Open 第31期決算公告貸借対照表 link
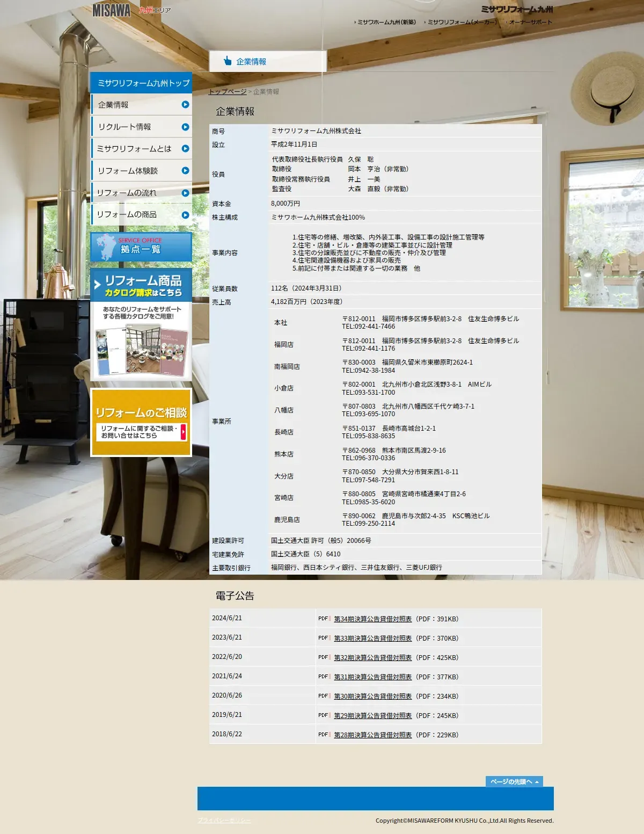The width and height of the screenshot is (644, 834). [373, 677]
